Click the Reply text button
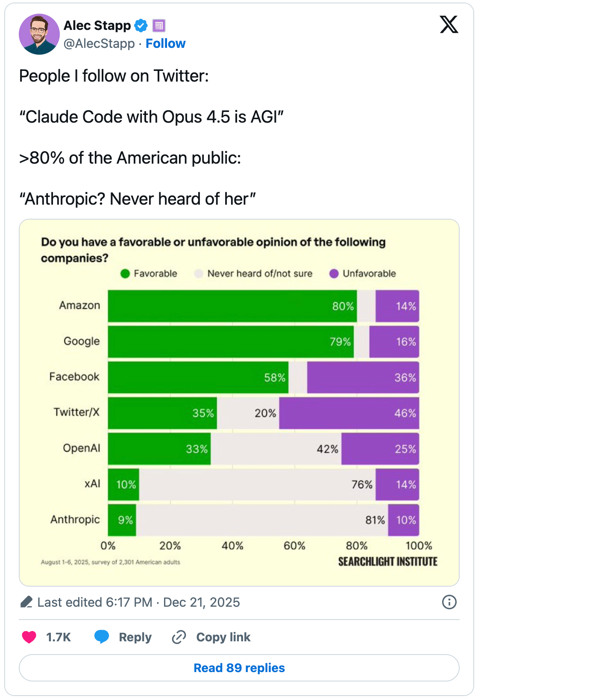 coord(135,637)
